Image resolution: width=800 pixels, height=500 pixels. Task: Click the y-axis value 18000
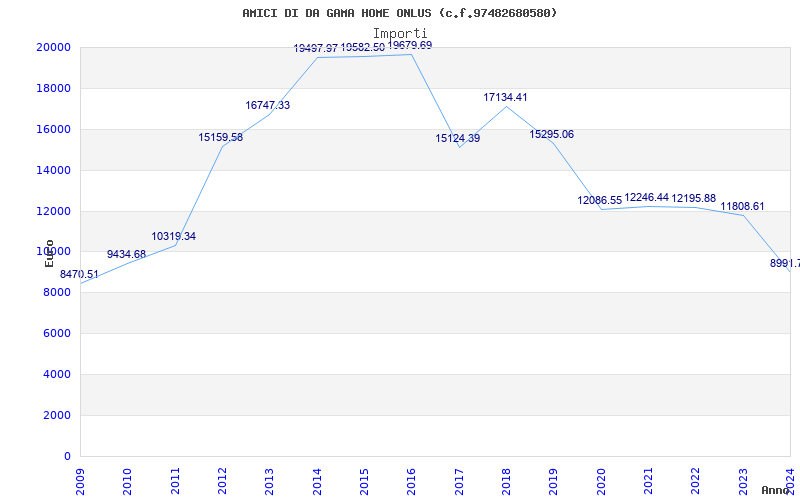[54, 88]
